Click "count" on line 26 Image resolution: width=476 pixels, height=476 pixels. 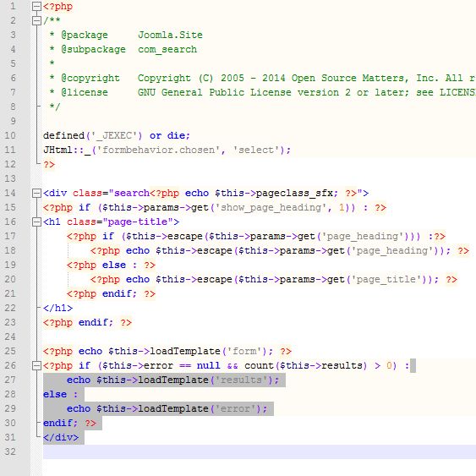point(259,365)
